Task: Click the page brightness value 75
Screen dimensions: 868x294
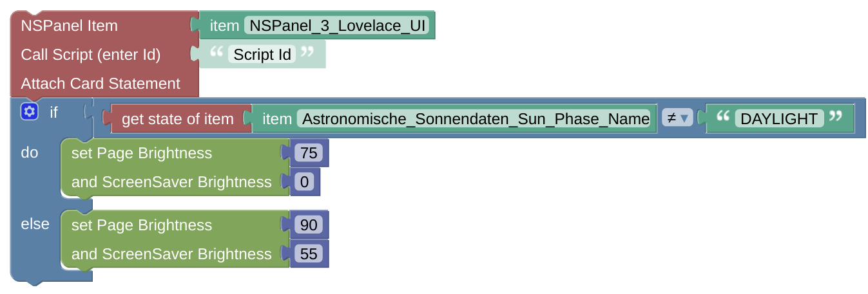Action: coord(309,153)
